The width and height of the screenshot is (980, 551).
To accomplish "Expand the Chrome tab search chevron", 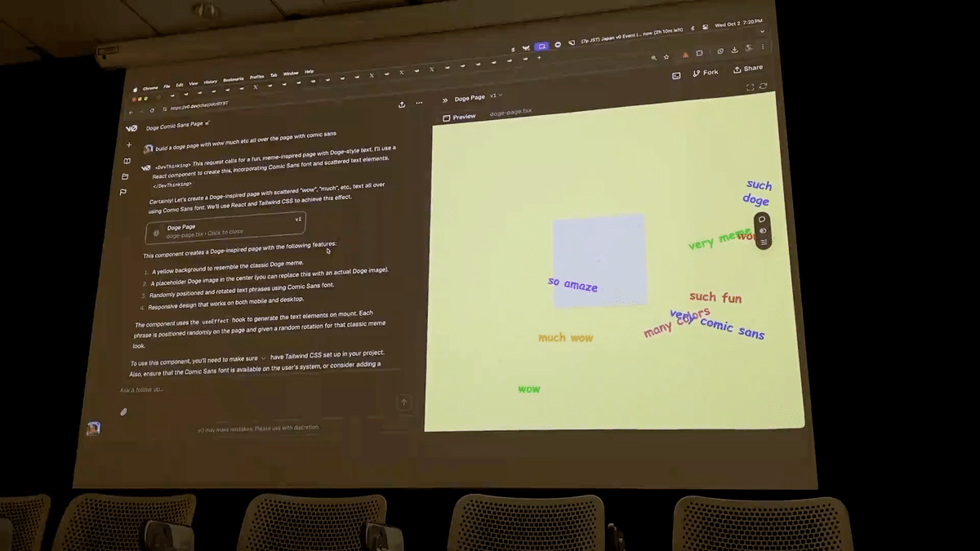I will pyautogui.click(x=762, y=31).
